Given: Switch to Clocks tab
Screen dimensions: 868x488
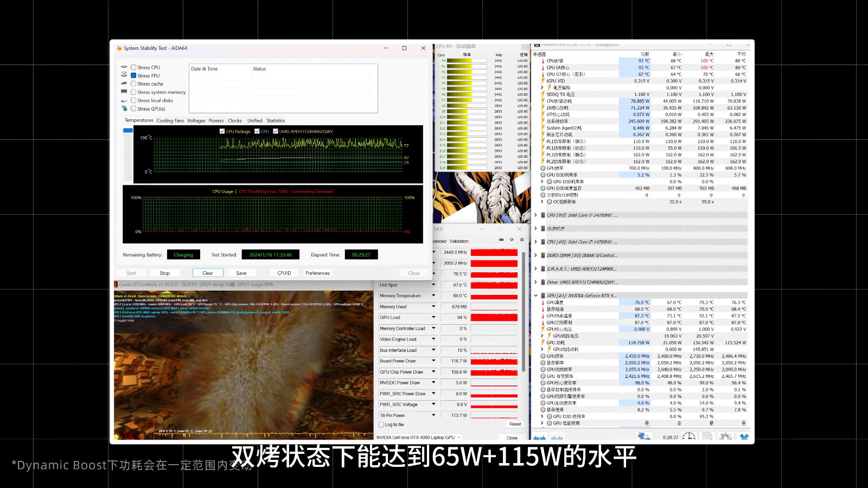Looking at the screenshot, I should (x=235, y=120).
